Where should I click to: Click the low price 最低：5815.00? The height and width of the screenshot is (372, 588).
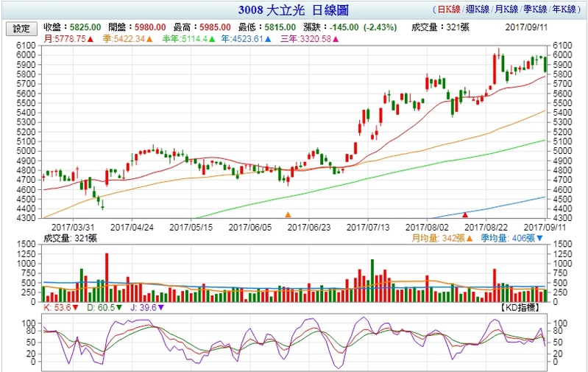click(267, 27)
